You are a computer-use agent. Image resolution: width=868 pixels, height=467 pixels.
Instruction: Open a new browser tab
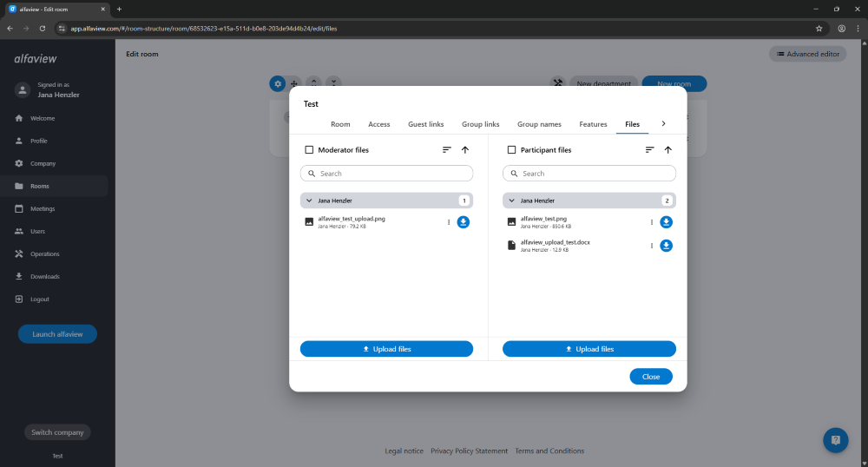tap(119, 9)
